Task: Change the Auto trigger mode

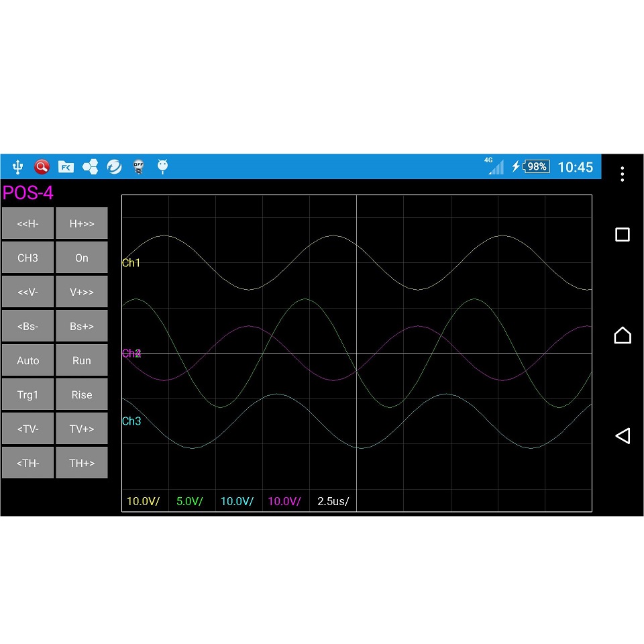Action: [x=28, y=360]
